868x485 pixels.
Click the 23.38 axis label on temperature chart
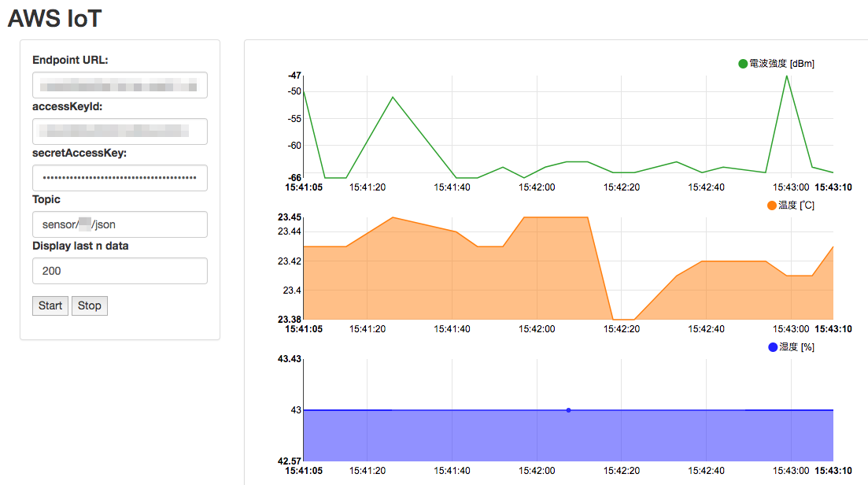(x=290, y=319)
